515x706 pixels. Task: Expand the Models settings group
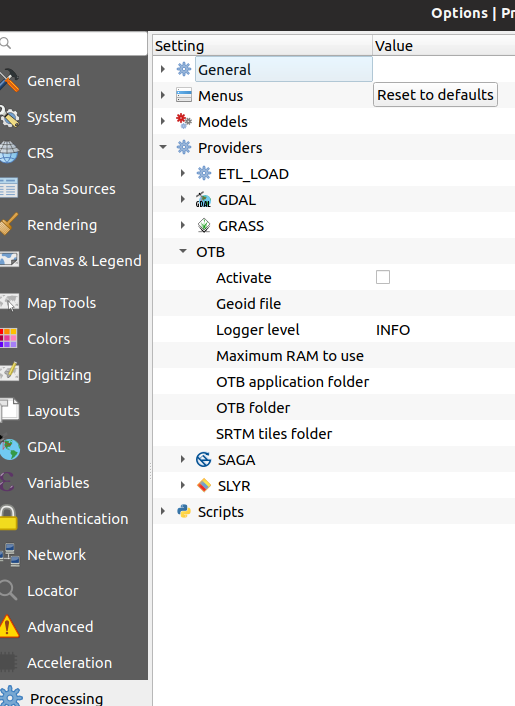pyautogui.click(x=163, y=121)
